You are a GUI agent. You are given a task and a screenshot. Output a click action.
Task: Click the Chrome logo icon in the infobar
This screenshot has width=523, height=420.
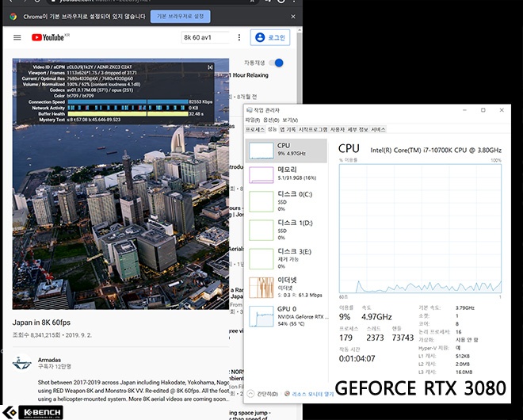coord(13,17)
